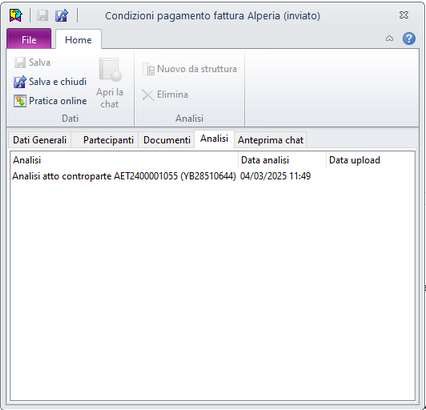The width and height of the screenshot is (426, 410).
Task: Switch to the Partecipanti tab
Action: tap(108, 140)
